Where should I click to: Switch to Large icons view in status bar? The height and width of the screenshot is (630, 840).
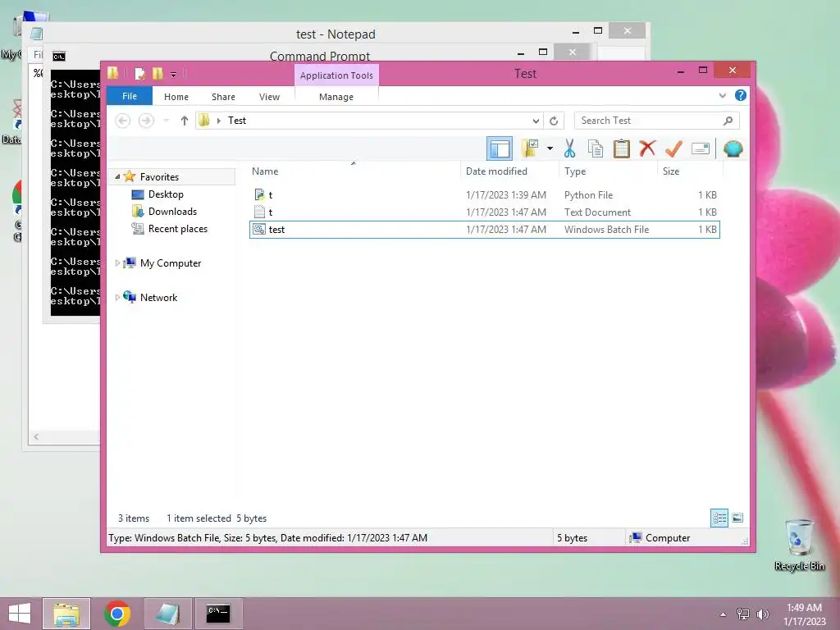pyautogui.click(x=737, y=518)
